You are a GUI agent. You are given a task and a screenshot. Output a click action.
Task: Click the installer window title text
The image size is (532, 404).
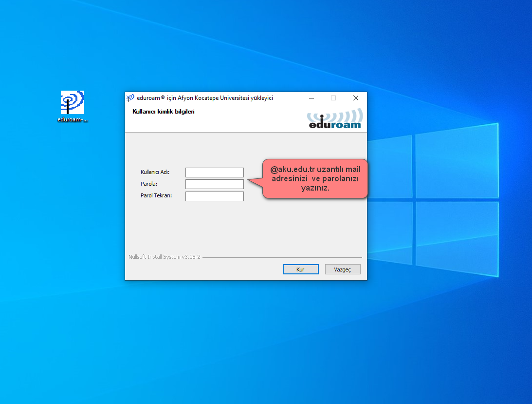(205, 98)
